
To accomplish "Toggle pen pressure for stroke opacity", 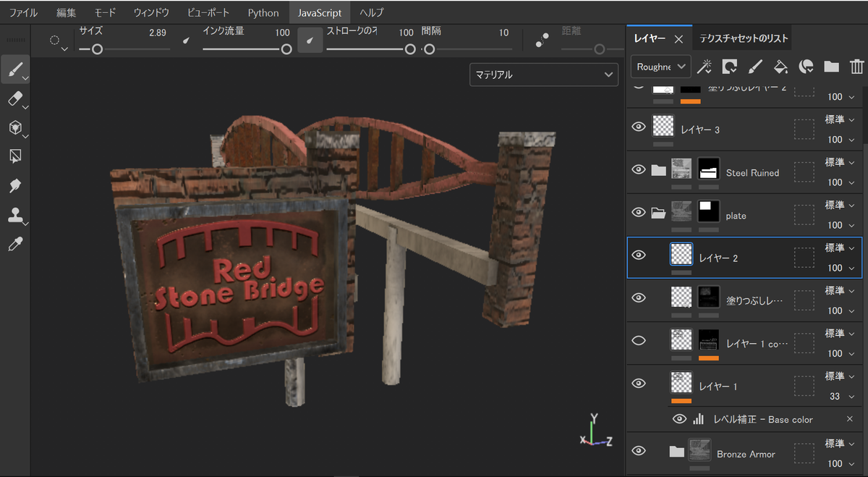I will (x=310, y=42).
